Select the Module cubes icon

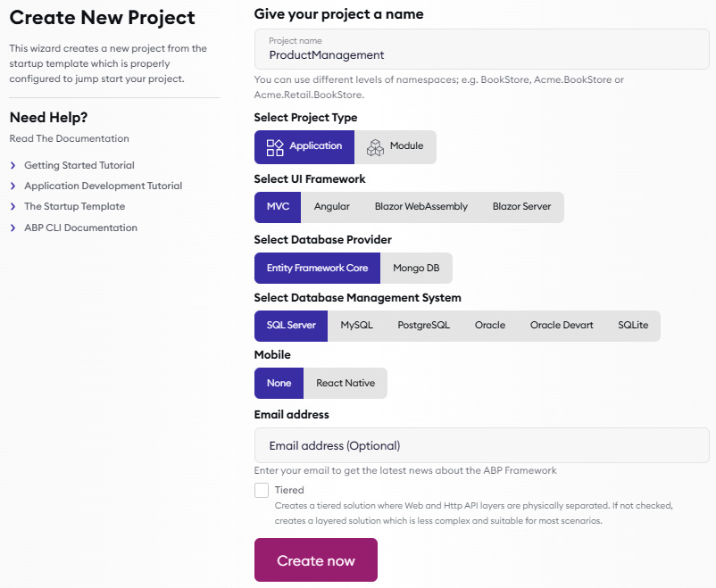click(375, 147)
